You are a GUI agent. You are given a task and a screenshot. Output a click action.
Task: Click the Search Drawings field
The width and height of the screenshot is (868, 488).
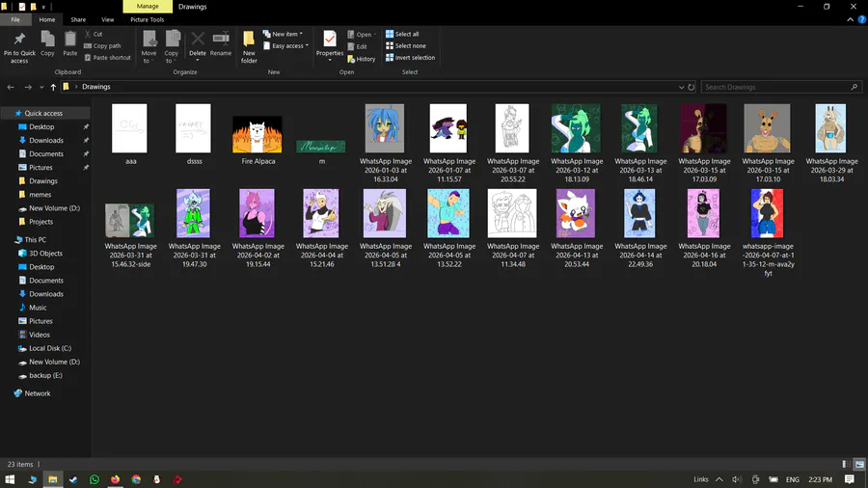[x=781, y=87]
